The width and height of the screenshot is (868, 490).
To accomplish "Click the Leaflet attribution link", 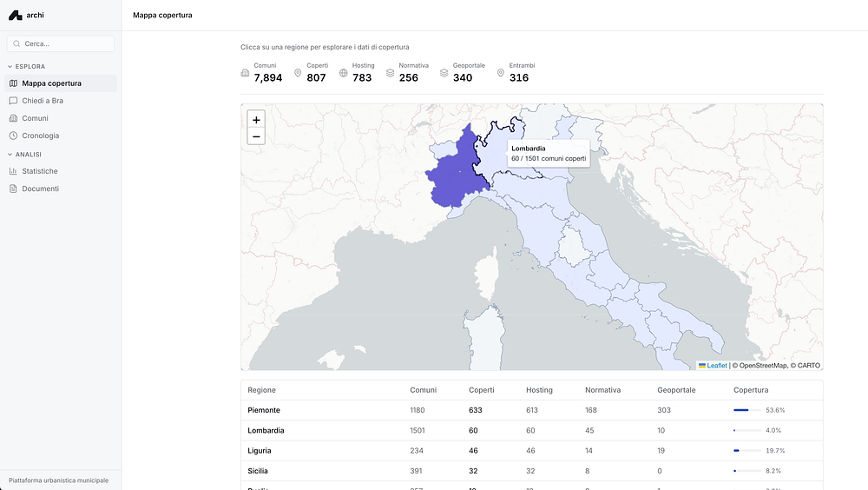I will (x=716, y=366).
